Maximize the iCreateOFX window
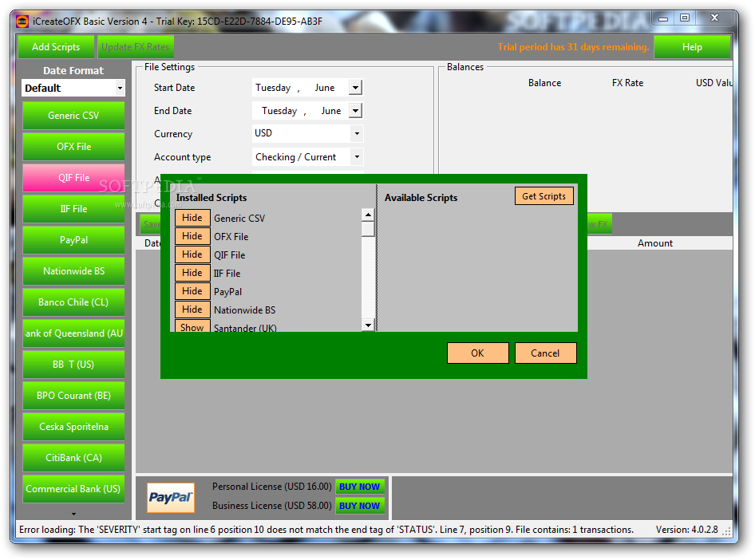This screenshot has height=560, width=755. click(685, 18)
